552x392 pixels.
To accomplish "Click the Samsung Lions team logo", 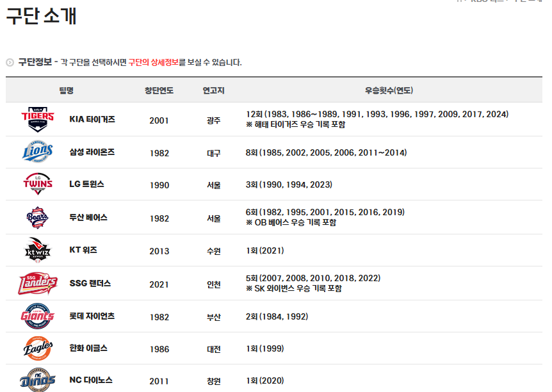I will click(38, 152).
